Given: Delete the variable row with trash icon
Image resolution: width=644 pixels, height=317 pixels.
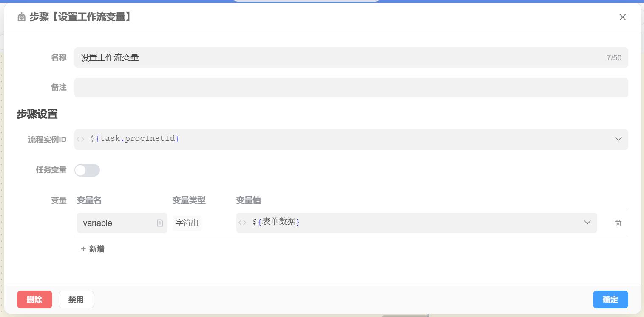Looking at the screenshot, I should pyautogui.click(x=618, y=223).
